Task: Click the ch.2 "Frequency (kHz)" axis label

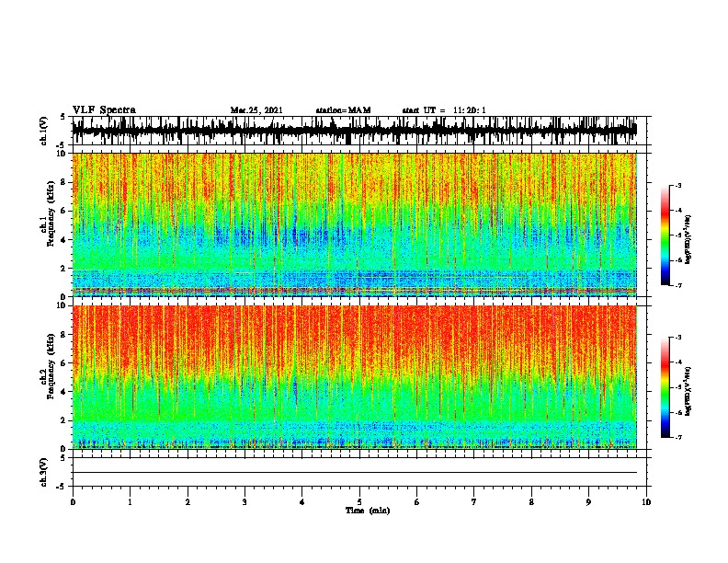Action: pos(51,367)
